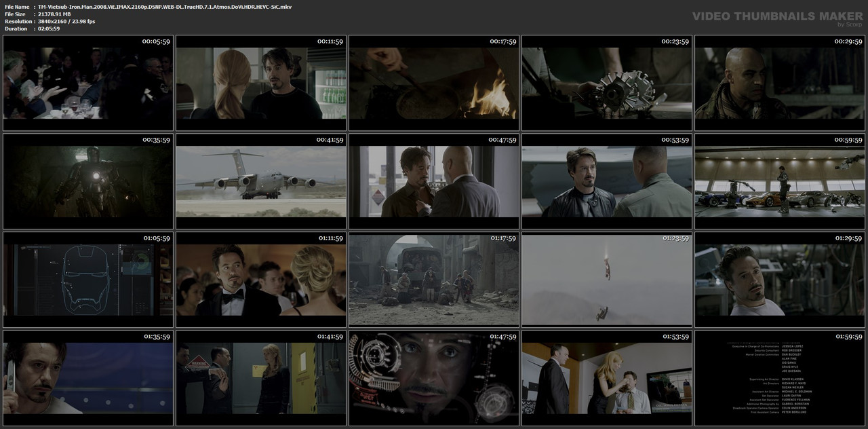Image resolution: width=868 pixels, height=429 pixels.
Task: Open the credits thumbnail at 01:59:59
Action: [x=780, y=377]
